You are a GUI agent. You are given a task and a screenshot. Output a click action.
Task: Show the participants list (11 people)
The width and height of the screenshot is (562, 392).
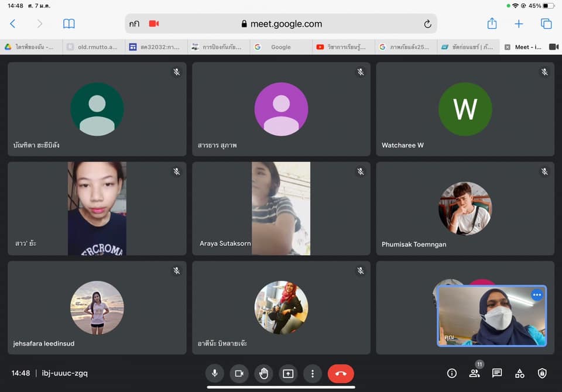click(x=474, y=373)
